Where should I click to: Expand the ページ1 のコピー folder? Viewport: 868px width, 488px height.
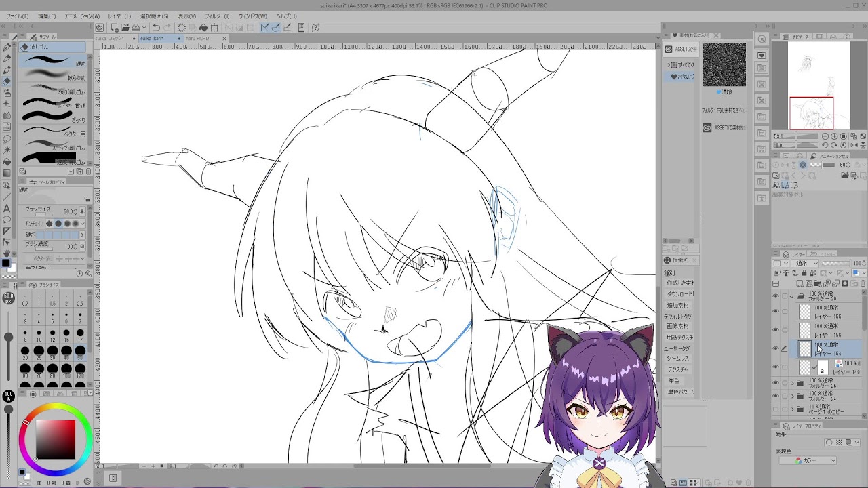point(792,409)
